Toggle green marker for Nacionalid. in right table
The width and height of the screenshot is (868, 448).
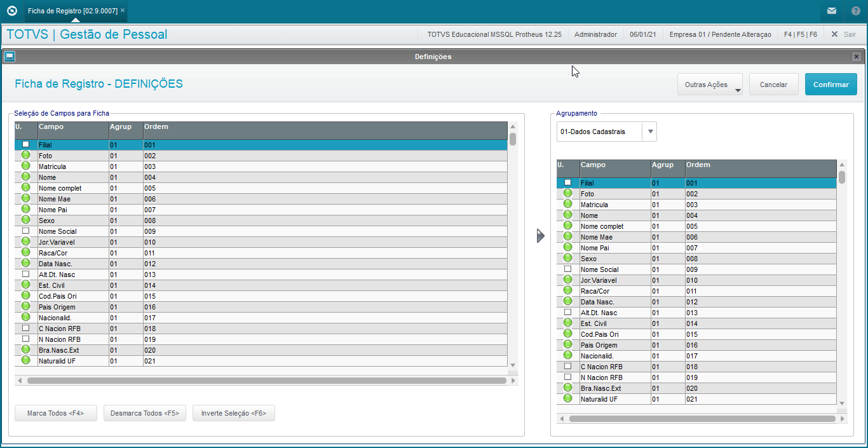(x=568, y=355)
